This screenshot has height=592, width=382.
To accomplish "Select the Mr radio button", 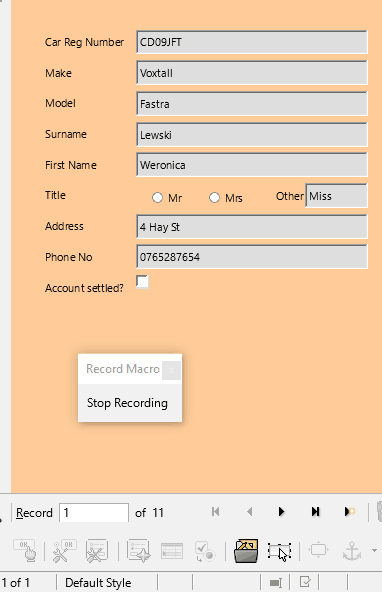I will click(x=157, y=197).
